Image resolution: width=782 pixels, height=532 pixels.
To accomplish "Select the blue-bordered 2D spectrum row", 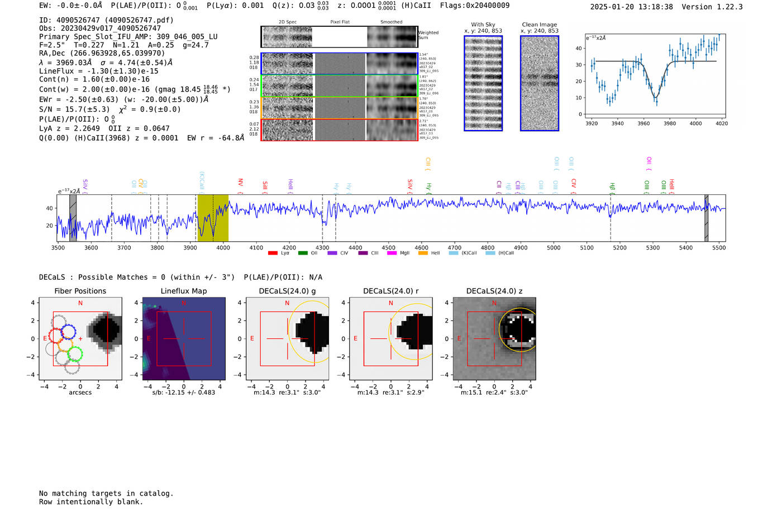I will point(339,64).
